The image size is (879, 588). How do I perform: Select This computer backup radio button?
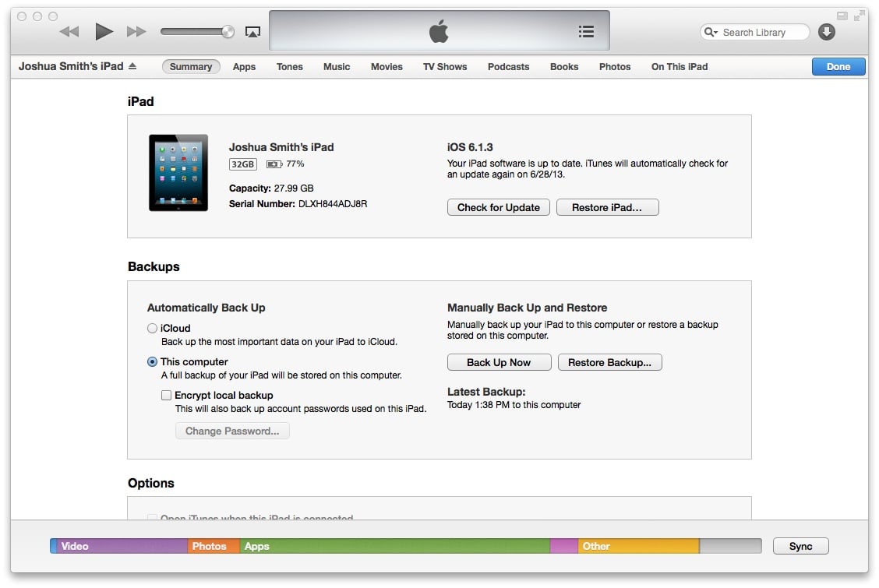point(152,362)
